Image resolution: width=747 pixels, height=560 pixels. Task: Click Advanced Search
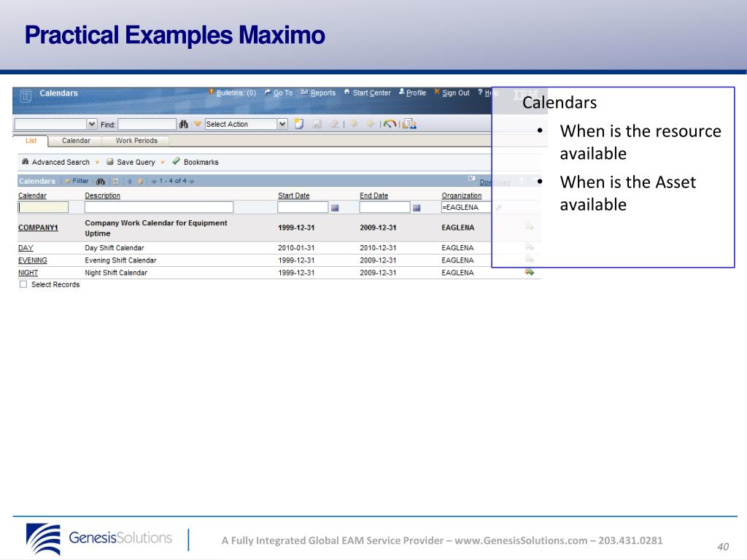point(61,163)
